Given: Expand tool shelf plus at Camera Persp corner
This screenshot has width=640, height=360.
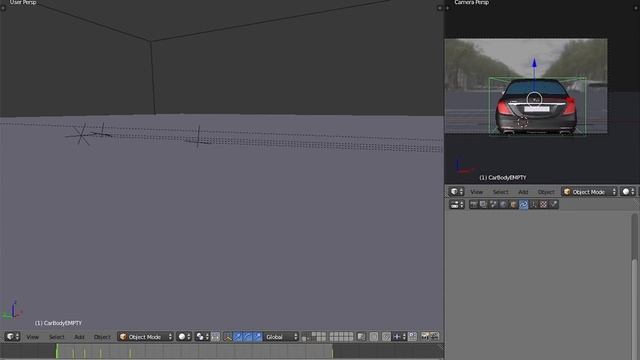Looking at the screenshot, I should [447, 8].
